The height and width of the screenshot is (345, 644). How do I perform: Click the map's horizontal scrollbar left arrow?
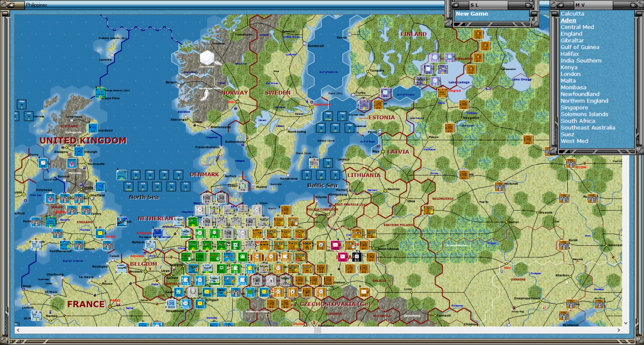click(x=18, y=330)
